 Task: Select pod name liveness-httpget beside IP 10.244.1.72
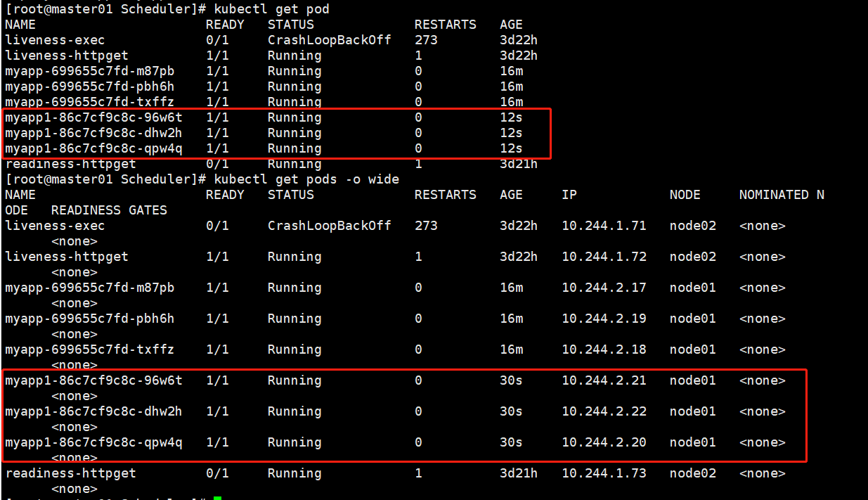point(66,257)
